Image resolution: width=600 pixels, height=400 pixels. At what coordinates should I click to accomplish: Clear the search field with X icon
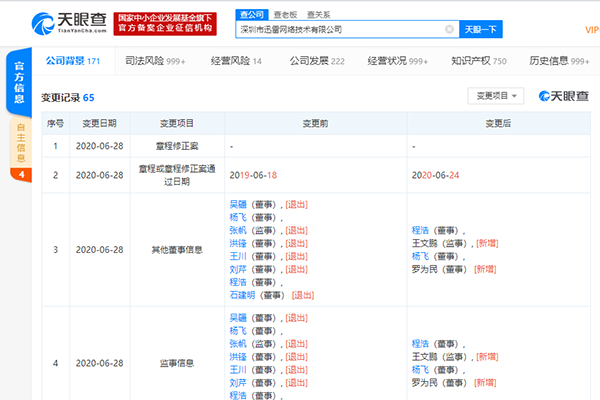pyautogui.click(x=450, y=29)
